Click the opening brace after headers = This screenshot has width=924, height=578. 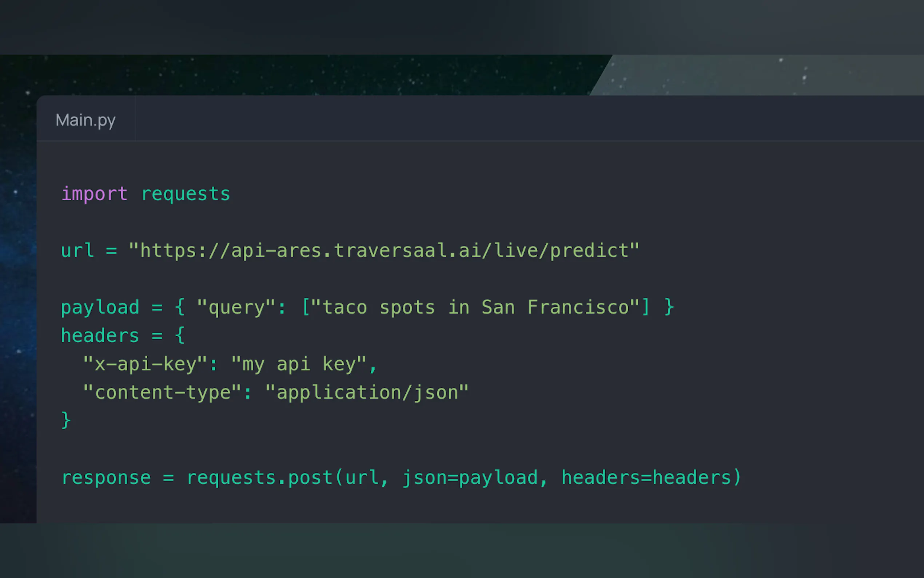pos(180,336)
